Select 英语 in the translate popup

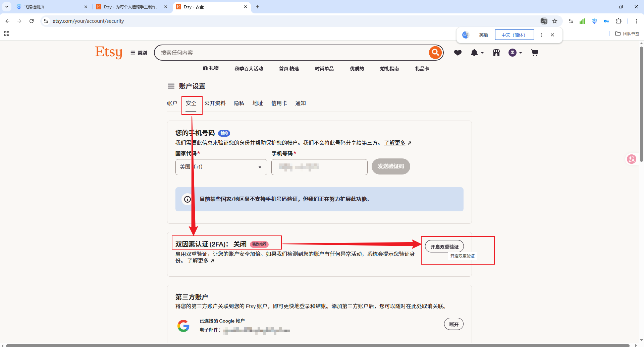click(483, 35)
